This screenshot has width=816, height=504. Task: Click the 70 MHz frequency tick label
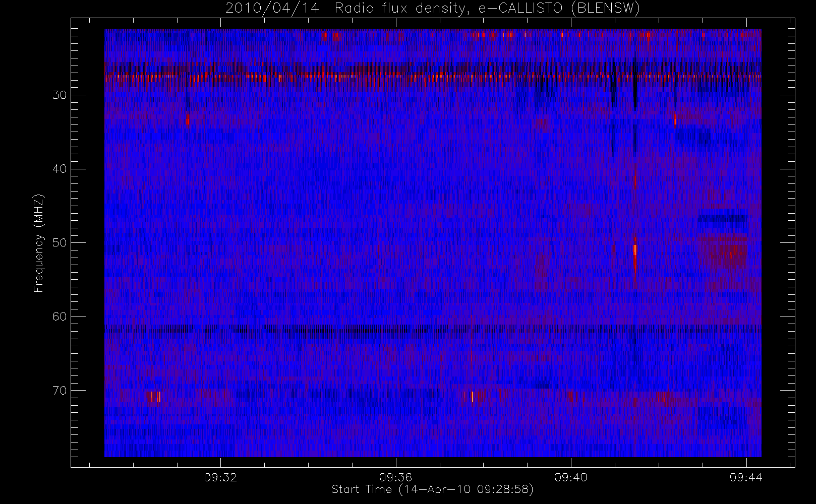click(60, 391)
